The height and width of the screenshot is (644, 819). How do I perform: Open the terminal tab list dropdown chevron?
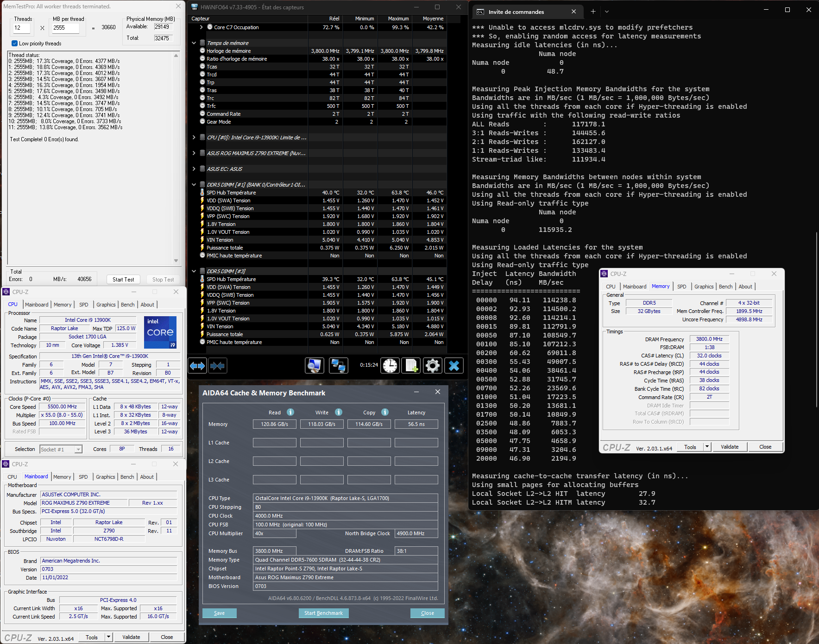click(607, 12)
